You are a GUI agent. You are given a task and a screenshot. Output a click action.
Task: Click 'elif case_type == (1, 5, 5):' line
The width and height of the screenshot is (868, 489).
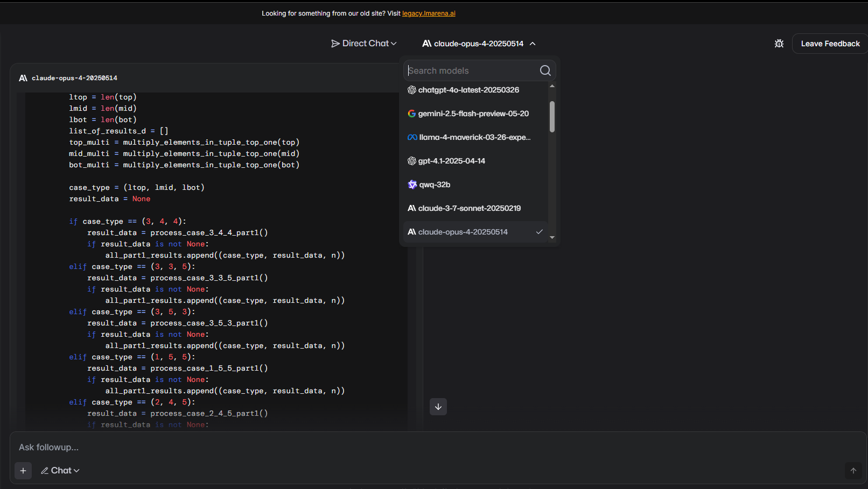tap(132, 357)
